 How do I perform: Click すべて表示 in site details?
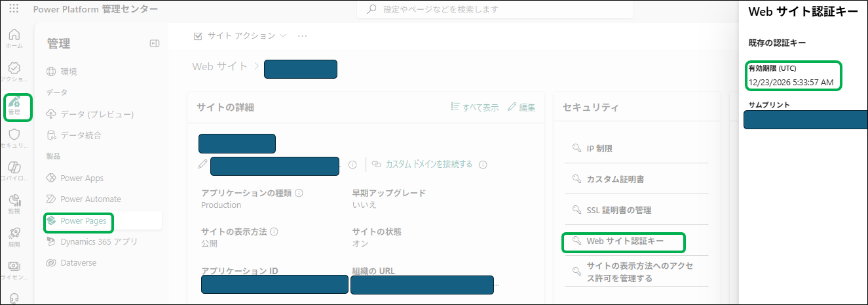(476, 107)
